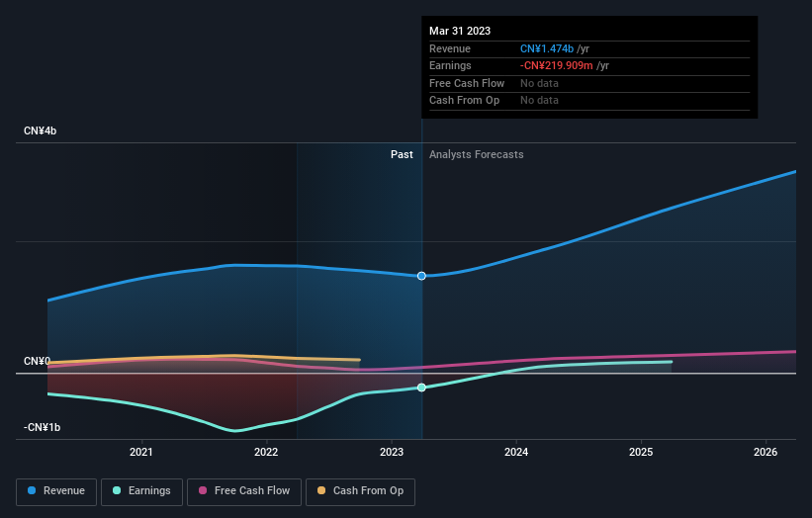Click the blue Revenue legend dot

32,490
